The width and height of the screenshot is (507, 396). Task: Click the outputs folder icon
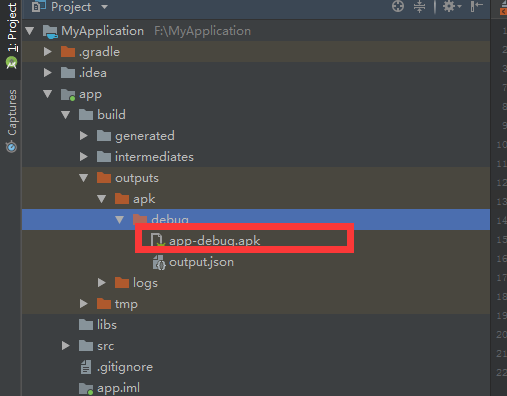tap(104, 178)
